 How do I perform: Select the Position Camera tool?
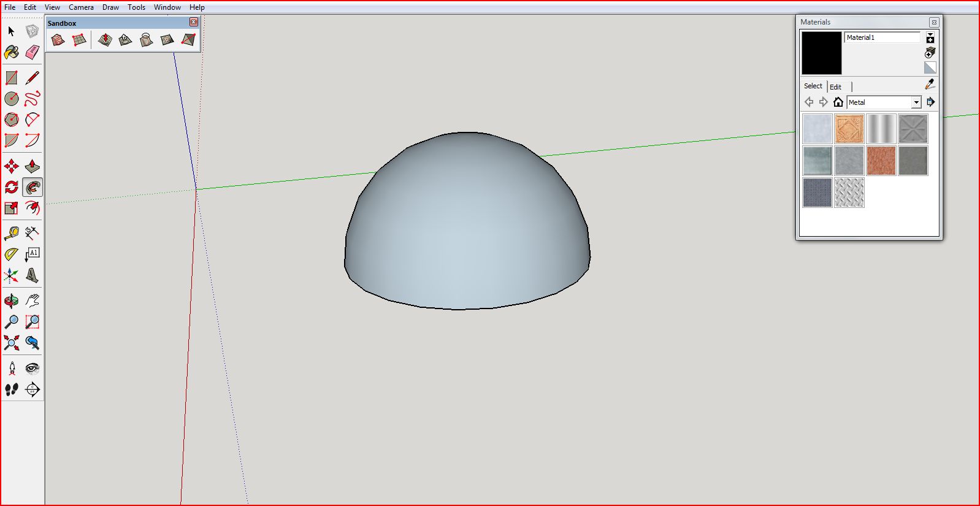tap(12, 368)
